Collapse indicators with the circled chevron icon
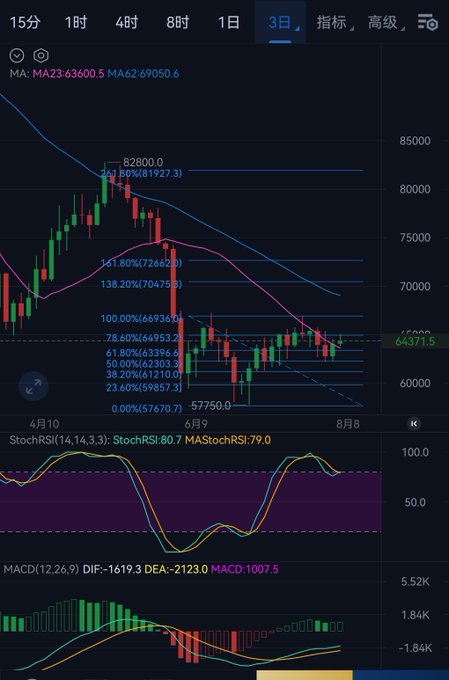Screen dimensions: 449x680 point(16,56)
